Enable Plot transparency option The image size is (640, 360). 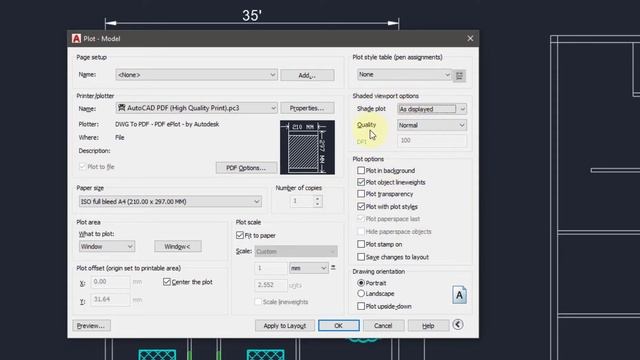pyautogui.click(x=361, y=194)
